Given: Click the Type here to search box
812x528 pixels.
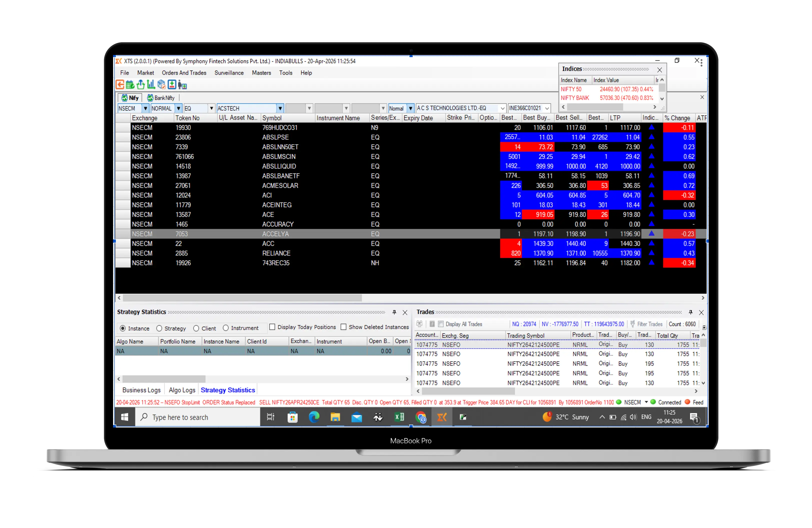Looking at the screenshot, I should click(198, 417).
